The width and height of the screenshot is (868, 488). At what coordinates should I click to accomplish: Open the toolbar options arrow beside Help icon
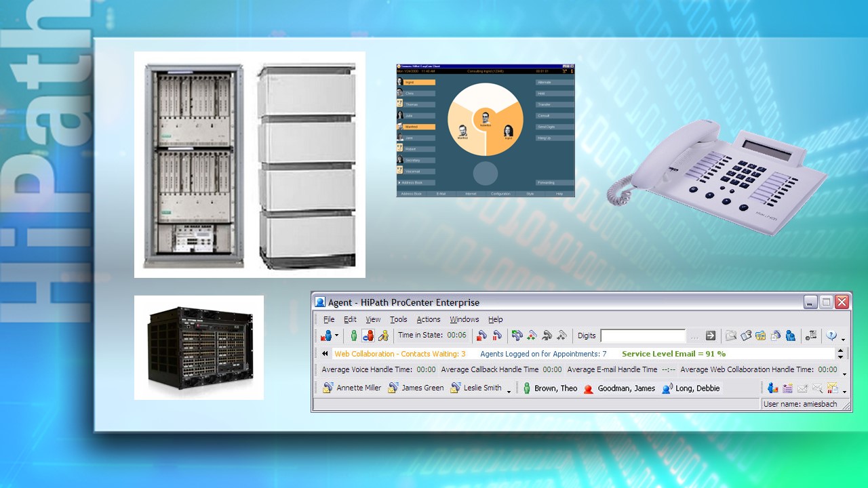pyautogui.click(x=844, y=338)
